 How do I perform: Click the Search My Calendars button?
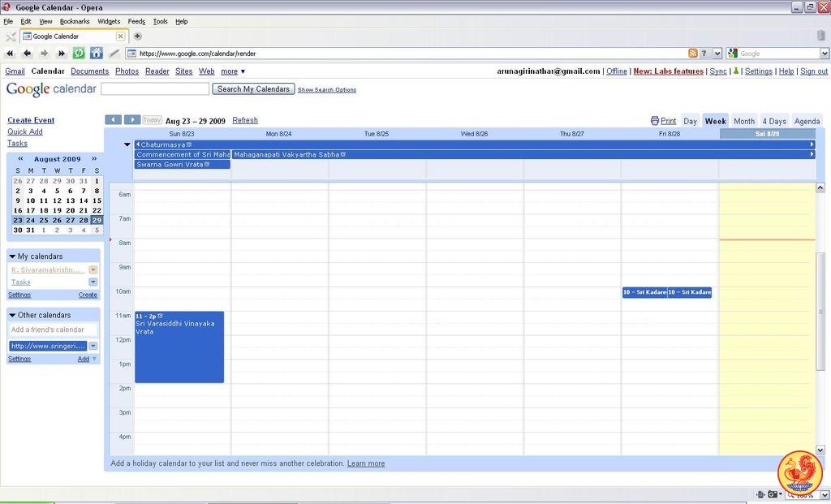tap(253, 89)
